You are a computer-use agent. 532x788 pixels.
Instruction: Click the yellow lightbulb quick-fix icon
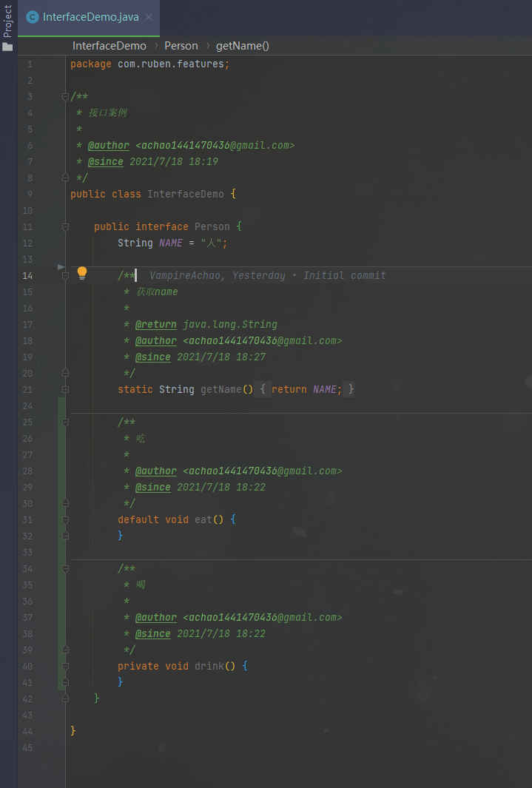(x=82, y=273)
